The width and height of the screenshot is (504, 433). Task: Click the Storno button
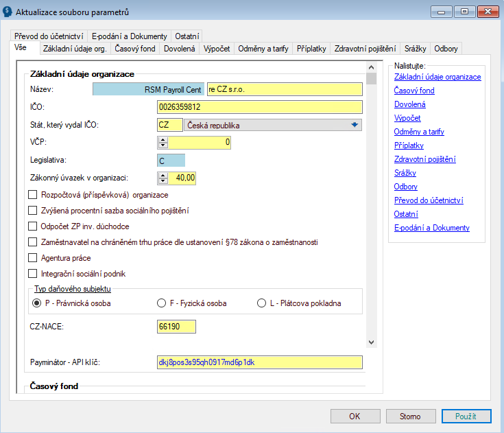(x=411, y=417)
